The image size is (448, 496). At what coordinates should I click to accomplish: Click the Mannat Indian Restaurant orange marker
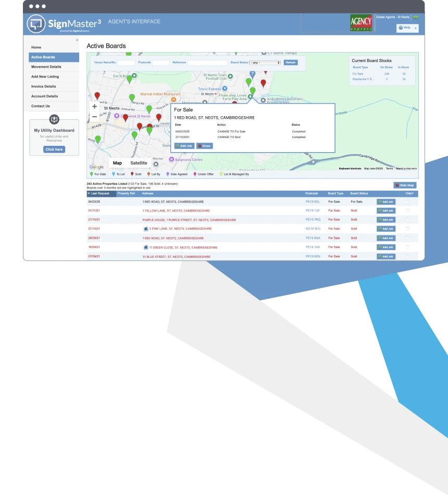pyautogui.click(x=173, y=100)
